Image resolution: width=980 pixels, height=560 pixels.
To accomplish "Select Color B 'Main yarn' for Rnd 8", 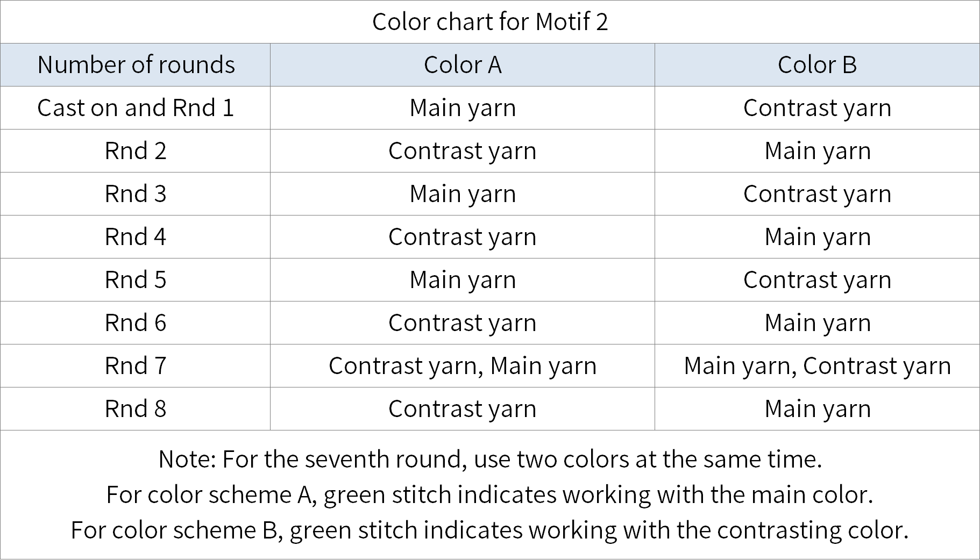I will (x=817, y=408).
